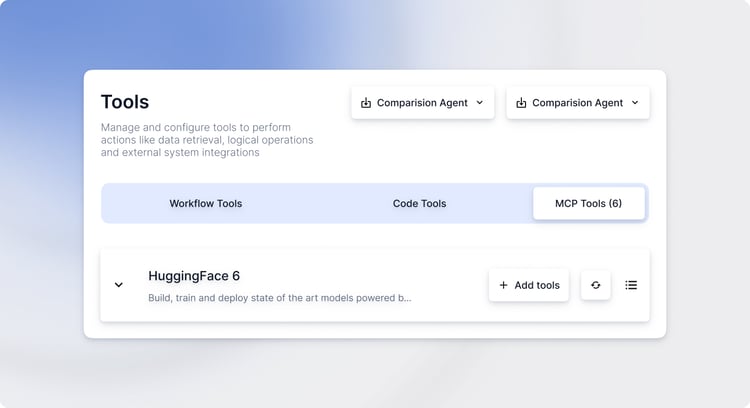750x408 pixels.
Task: Click the Tools page heading
Action: [125, 102]
